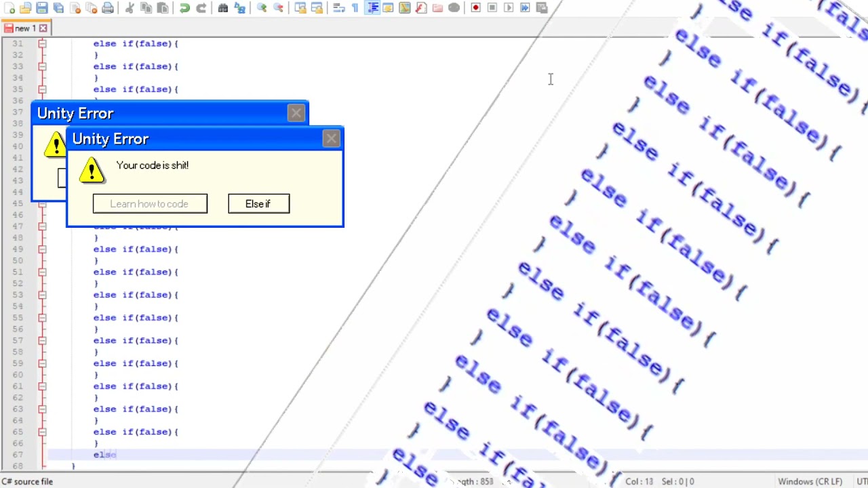Save the current document
868x488 pixels.
click(42, 8)
